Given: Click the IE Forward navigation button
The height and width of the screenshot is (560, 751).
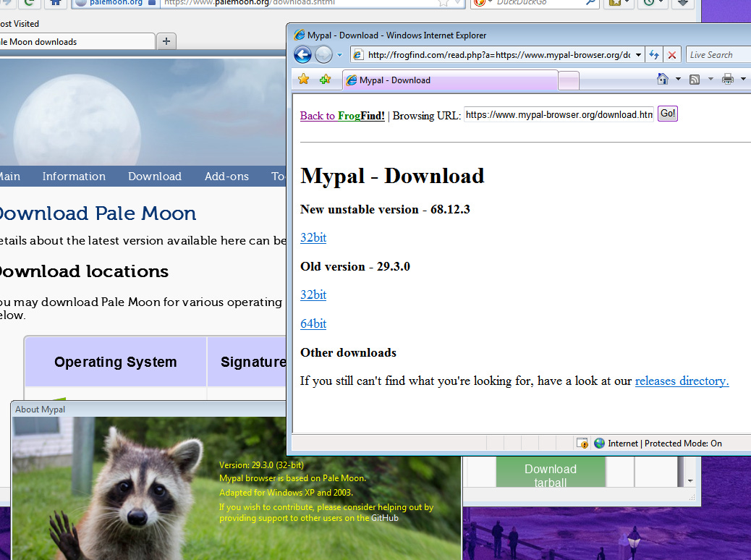Looking at the screenshot, I should 324,54.
